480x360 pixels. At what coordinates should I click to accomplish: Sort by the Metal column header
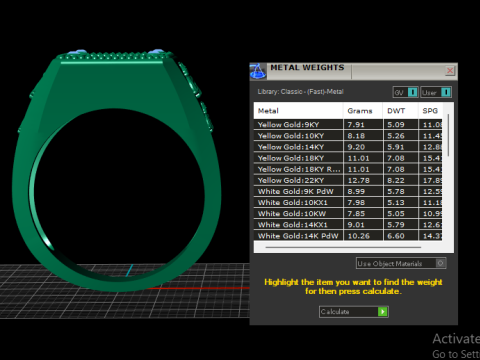(x=298, y=111)
